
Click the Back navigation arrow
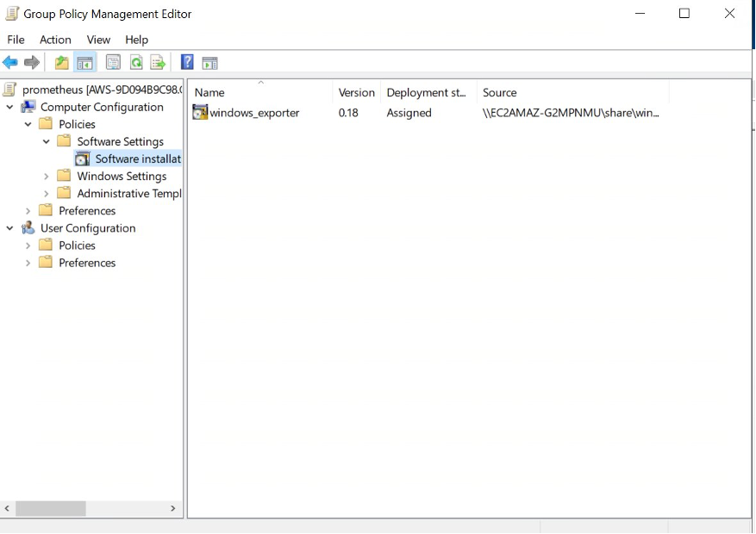(x=9, y=61)
